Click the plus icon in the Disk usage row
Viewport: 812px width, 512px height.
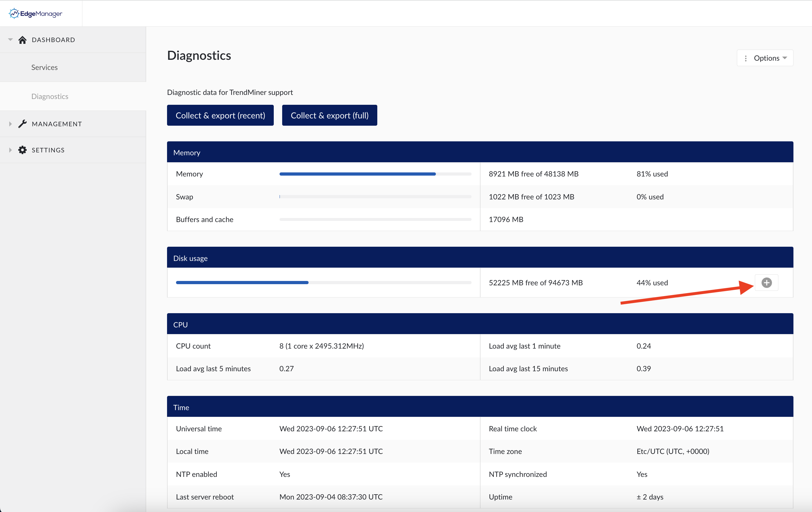click(x=766, y=282)
